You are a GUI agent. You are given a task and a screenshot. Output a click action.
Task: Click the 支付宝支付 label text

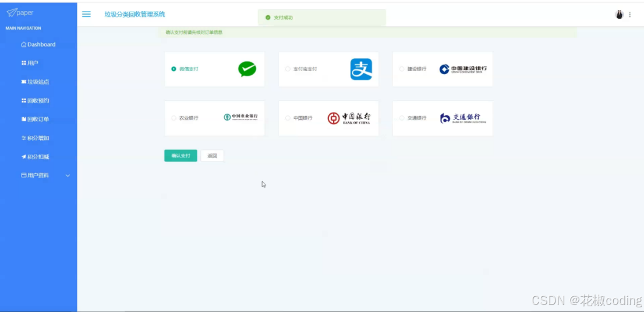point(305,69)
